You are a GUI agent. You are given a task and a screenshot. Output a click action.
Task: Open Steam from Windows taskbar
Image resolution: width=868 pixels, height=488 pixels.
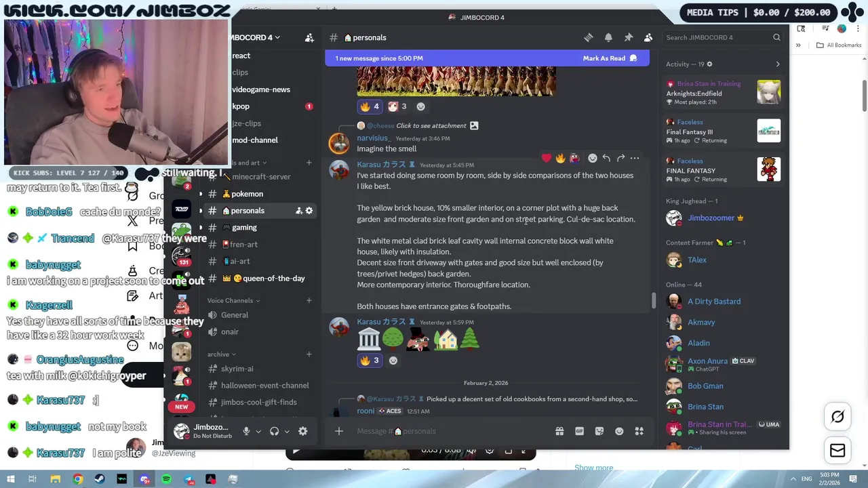[100, 479]
